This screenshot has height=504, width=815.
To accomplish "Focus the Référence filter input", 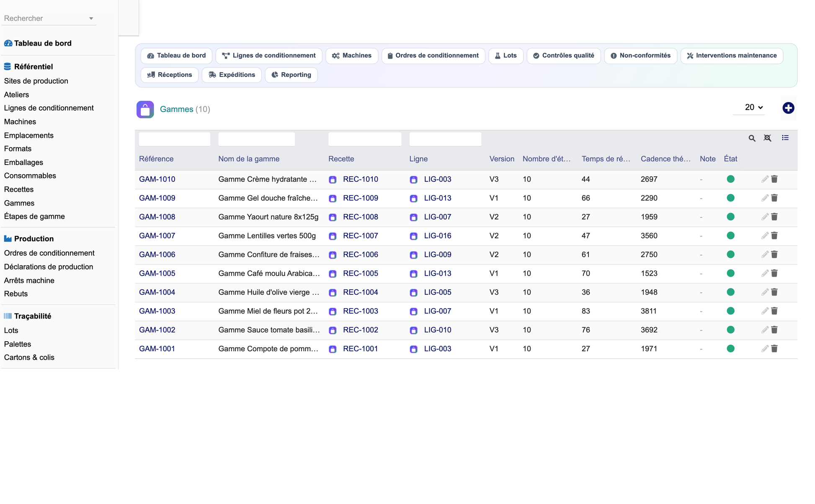I will (x=175, y=139).
